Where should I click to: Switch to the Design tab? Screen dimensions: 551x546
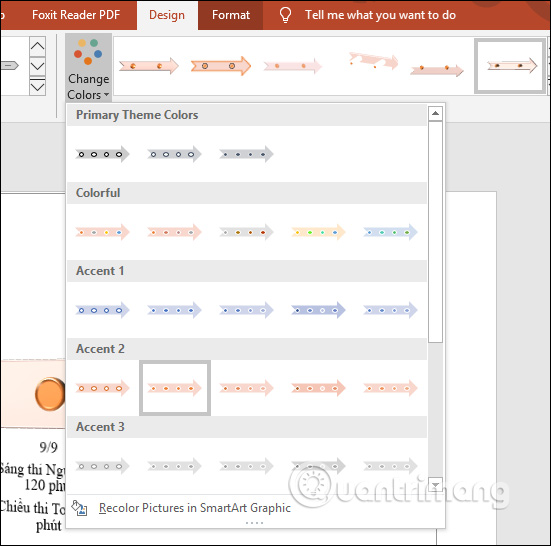pyautogui.click(x=167, y=15)
